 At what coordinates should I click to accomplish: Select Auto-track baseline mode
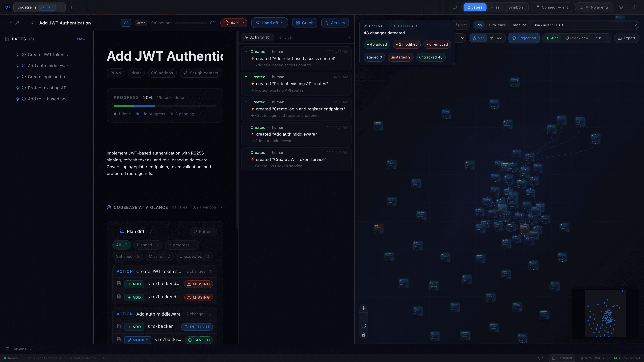pos(497,25)
